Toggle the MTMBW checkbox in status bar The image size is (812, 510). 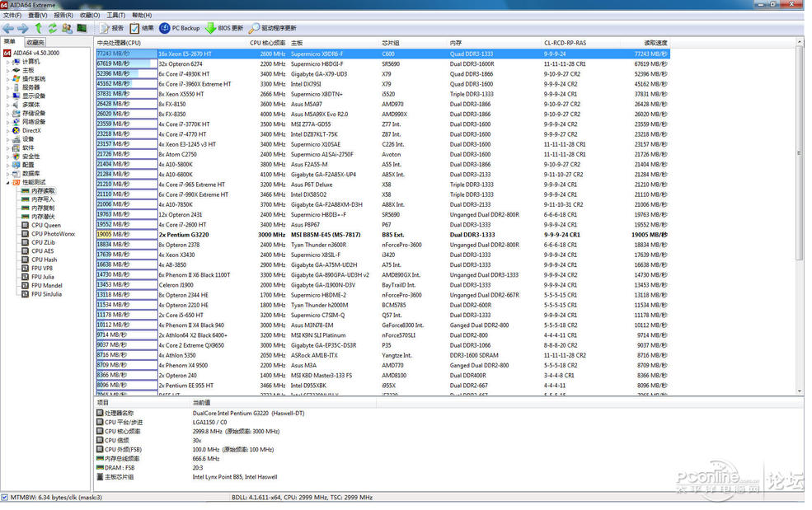5,497
